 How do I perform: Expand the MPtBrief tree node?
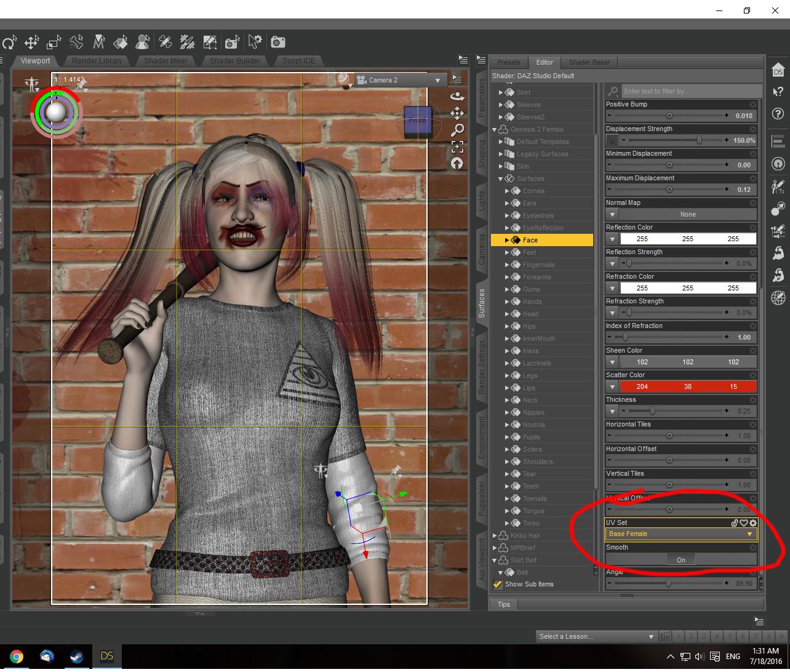point(495,548)
